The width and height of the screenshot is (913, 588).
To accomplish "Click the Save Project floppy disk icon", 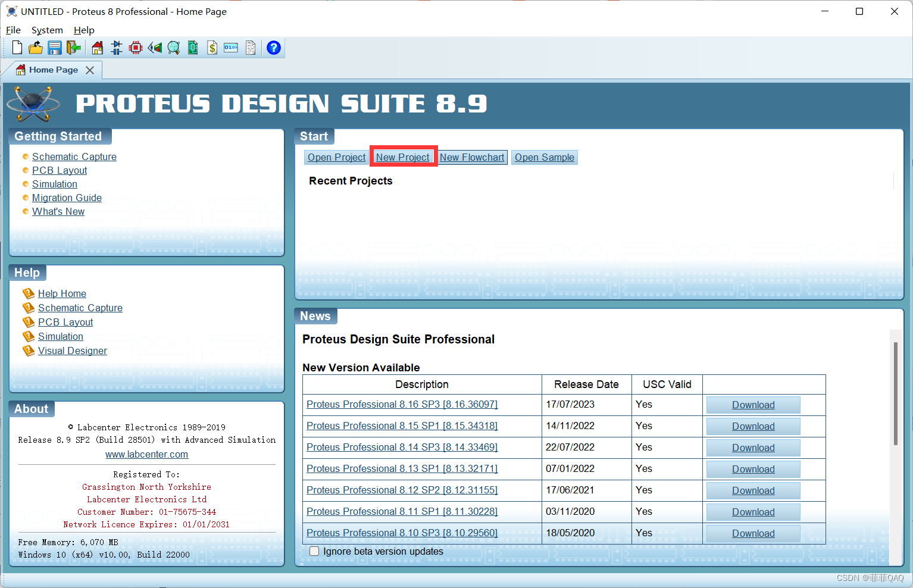I will [55, 48].
